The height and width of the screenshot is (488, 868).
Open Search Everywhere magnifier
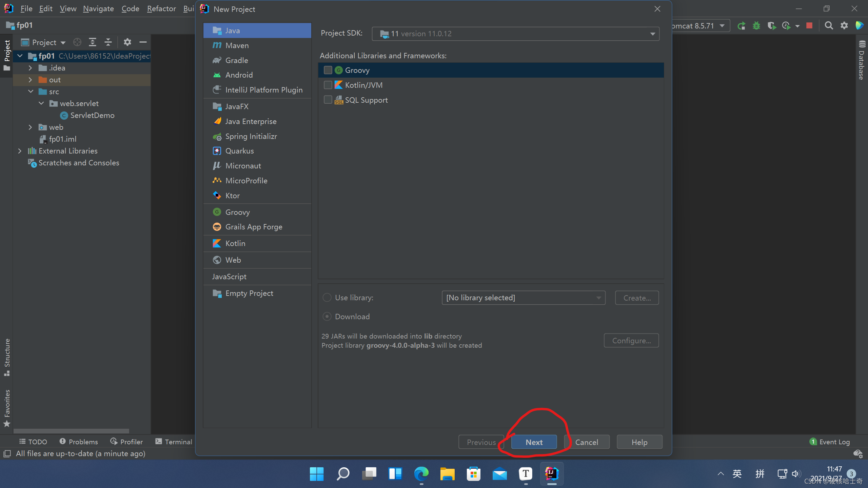pos(829,26)
